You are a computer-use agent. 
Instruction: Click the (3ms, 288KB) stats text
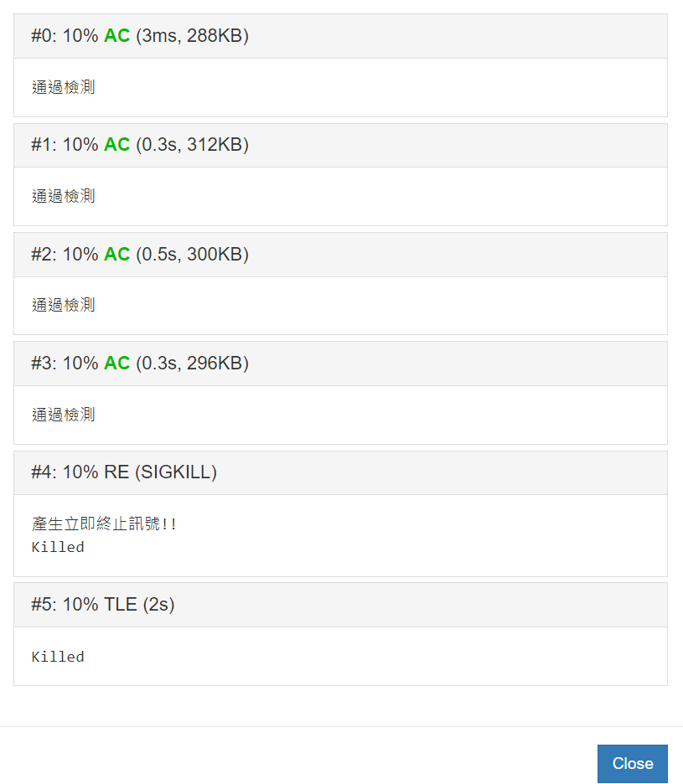tap(192, 36)
